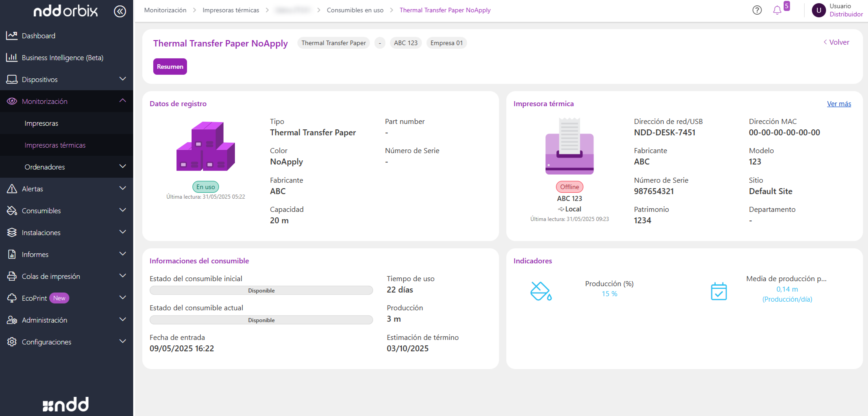The width and height of the screenshot is (868, 416).
Task: Click the Ver más link
Action: coord(839,104)
